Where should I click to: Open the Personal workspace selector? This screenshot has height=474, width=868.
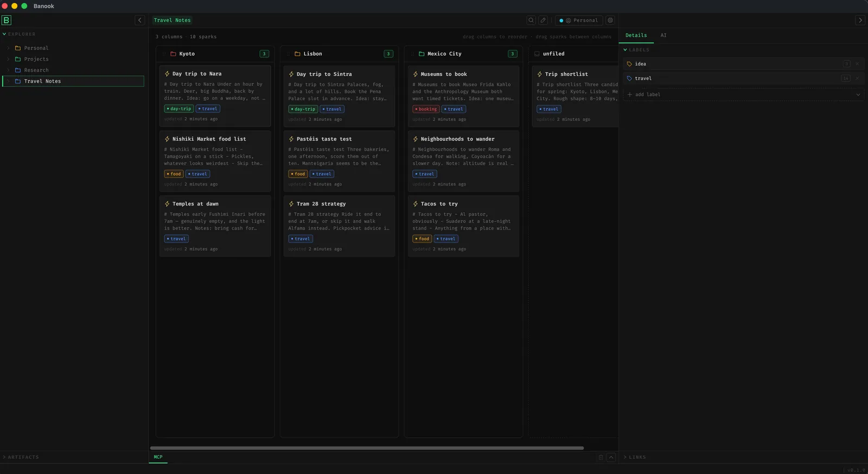[579, 20]
